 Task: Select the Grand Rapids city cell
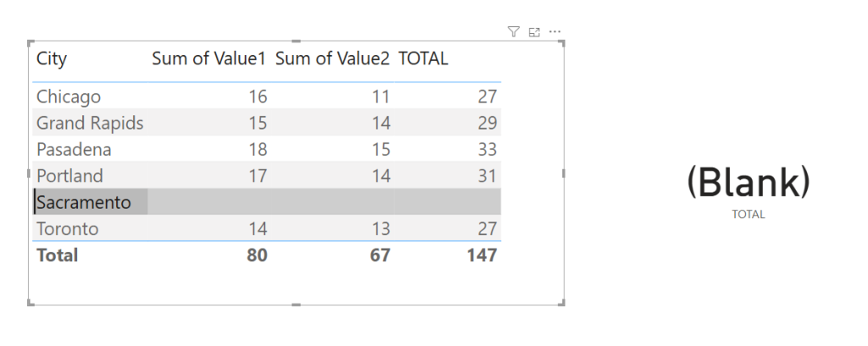coord(90,123)
